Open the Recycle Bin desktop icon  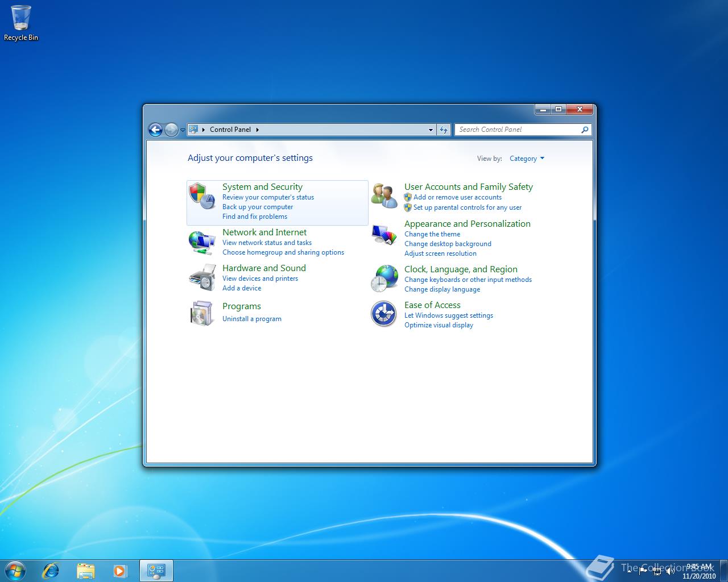21,23
